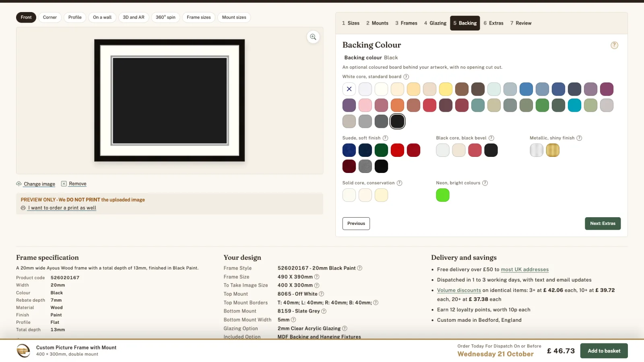The image size is (644, 362).
Task: Choose the metallic silver backing swatch
Action: click(537, 150)
